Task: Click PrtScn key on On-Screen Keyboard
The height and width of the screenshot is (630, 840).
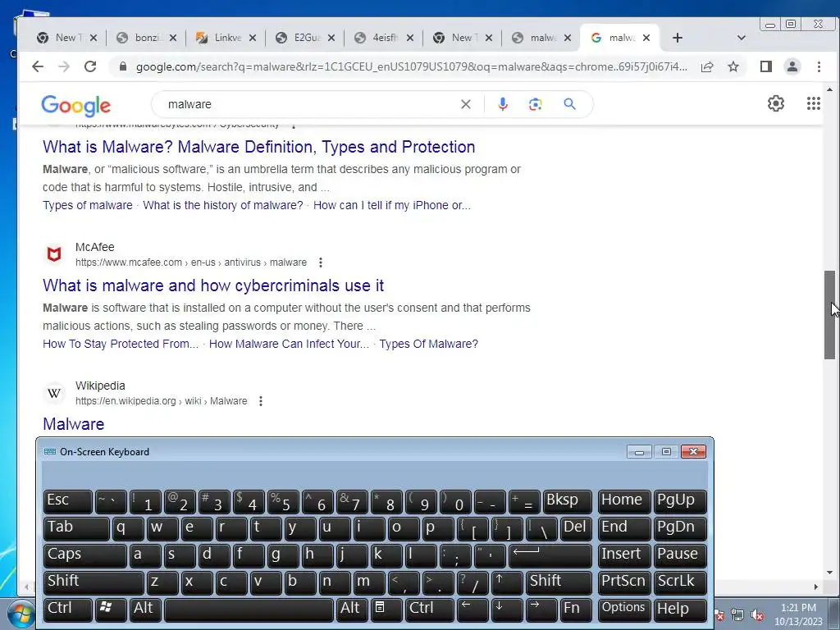Action: (624, 582)
